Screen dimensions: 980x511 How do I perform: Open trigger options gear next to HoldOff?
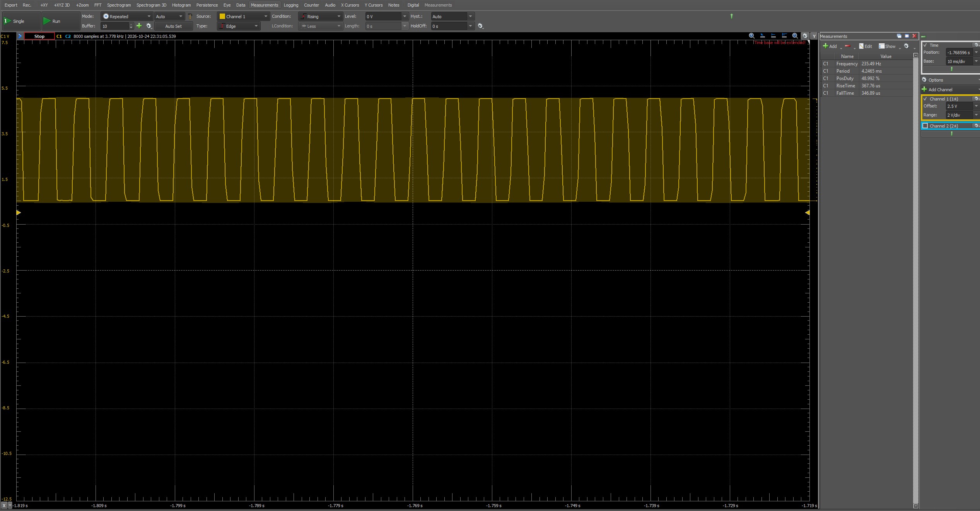pos(480,26)
